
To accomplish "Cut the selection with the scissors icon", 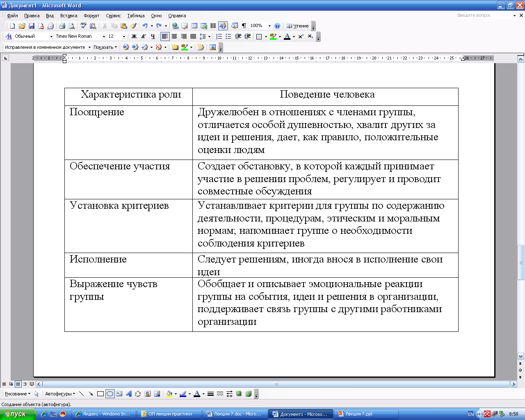I will (x=105, y=26).
